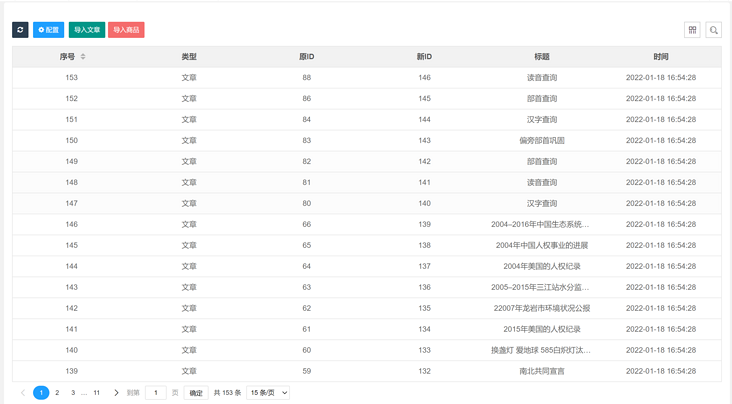Click 读音查询 title in row 148
The height and width of the screenshot is (404, 732).
[x=542, y=183]
